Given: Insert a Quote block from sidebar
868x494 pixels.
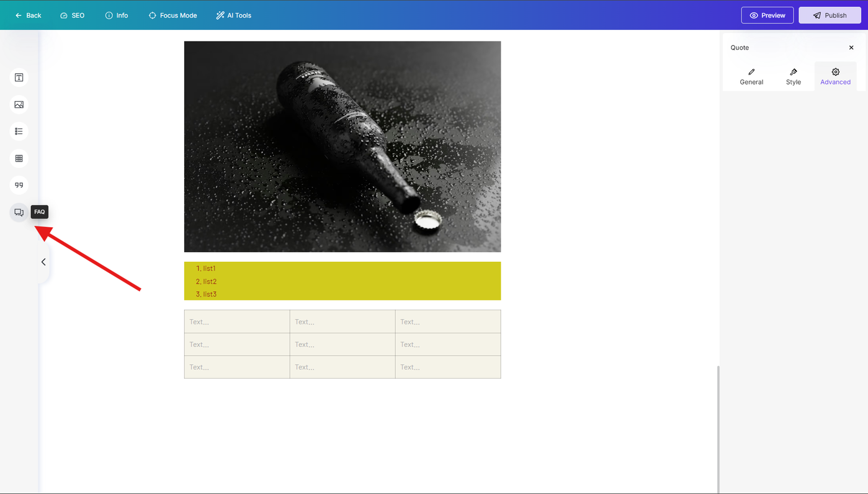Looking at the screenshot, I should [19, 185].
